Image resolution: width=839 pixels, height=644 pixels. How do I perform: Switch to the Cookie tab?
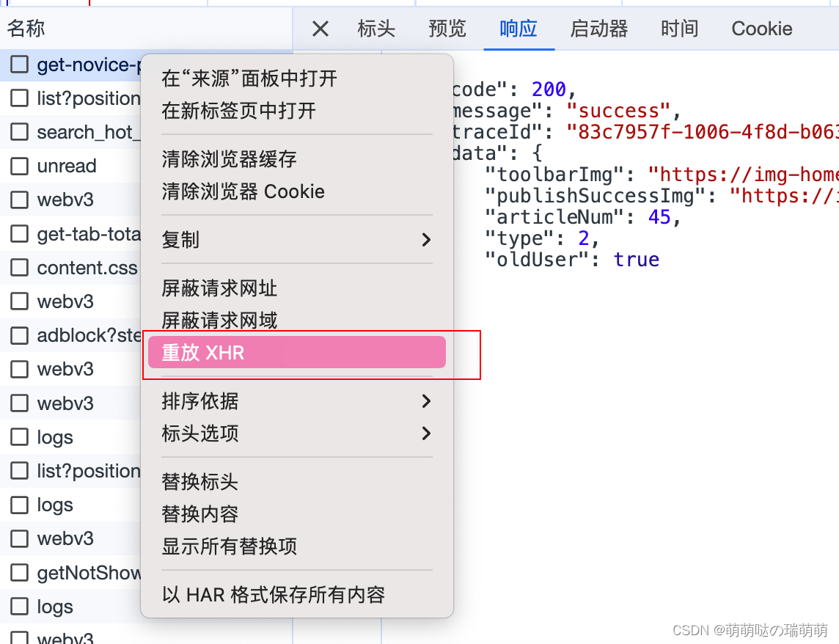[x=761, y=29]
